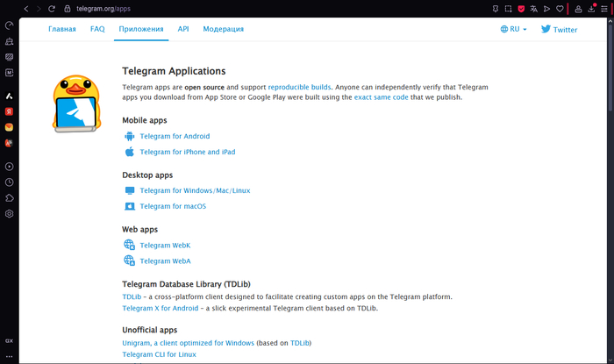Click the send/flow arrow icon in toolbar
Screen dimensions: 614x364
tap(546, 9)
